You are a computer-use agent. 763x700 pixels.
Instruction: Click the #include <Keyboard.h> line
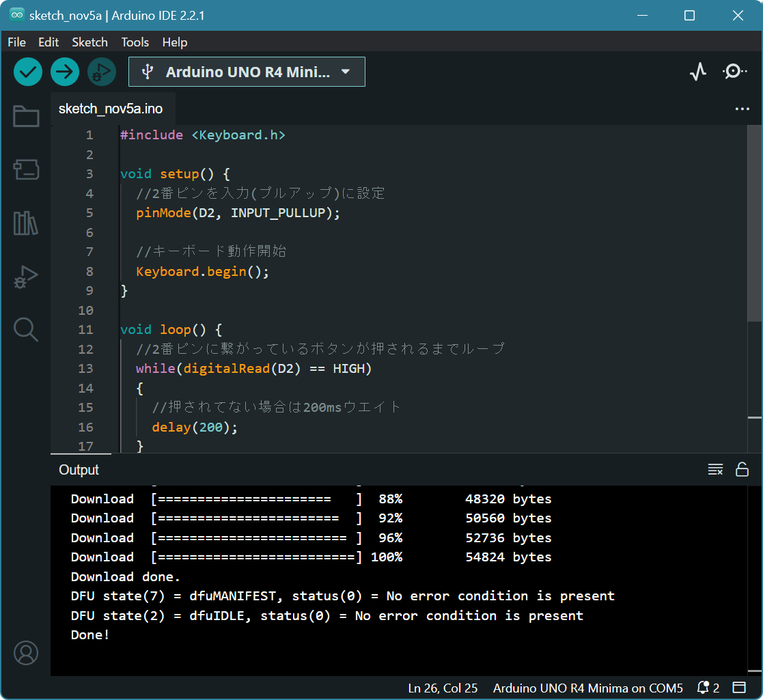point(202,135)
